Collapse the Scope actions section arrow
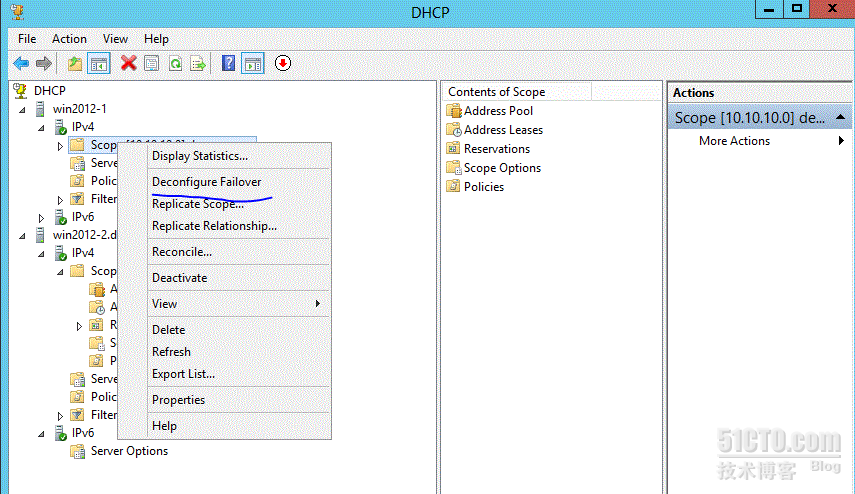 [x=840, y=117]
